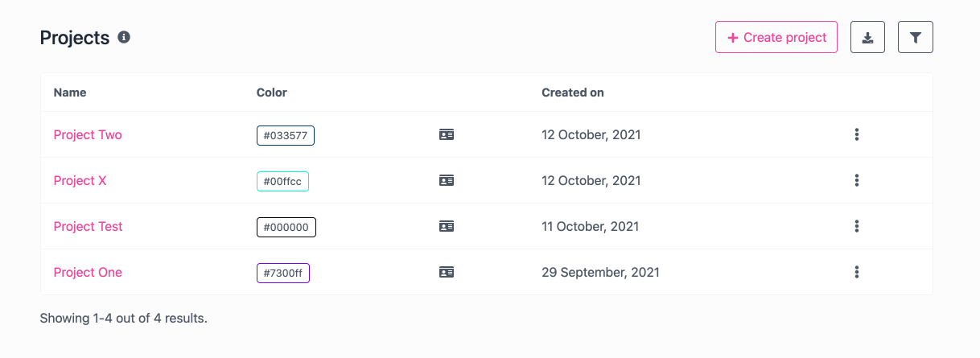Expand the kebab menu for Project One
This screenshot has width=980, height=358.
[x=857, y=273]
